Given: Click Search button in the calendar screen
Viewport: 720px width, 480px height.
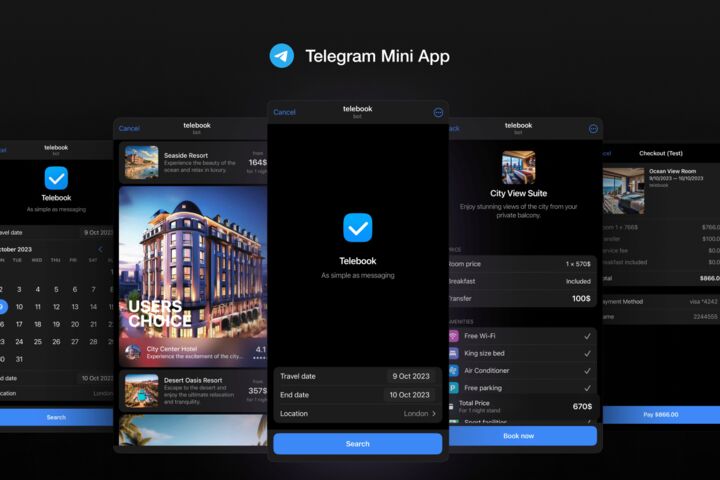Looking at the screenshot, I should [x=56, y=417].
